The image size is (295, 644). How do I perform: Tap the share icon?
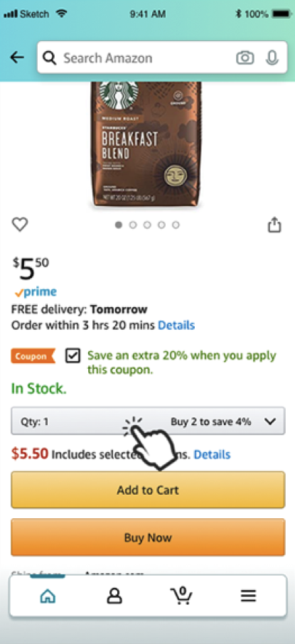274,225
